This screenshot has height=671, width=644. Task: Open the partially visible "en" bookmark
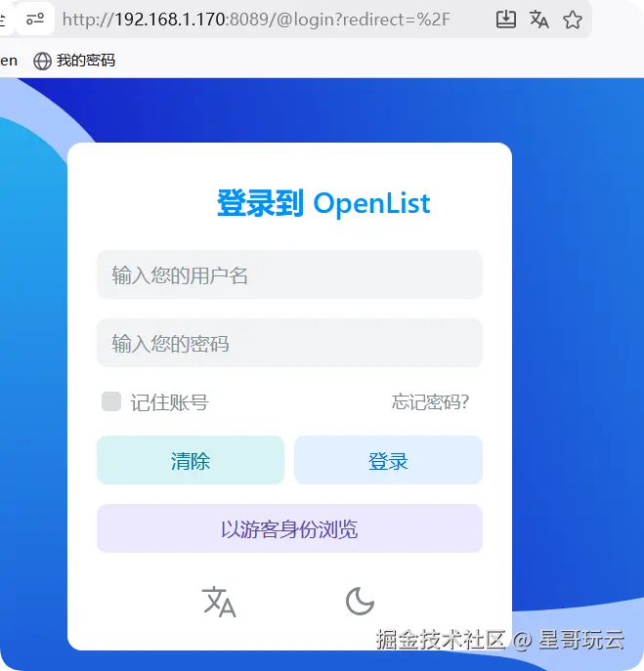[x=9, y=61]
